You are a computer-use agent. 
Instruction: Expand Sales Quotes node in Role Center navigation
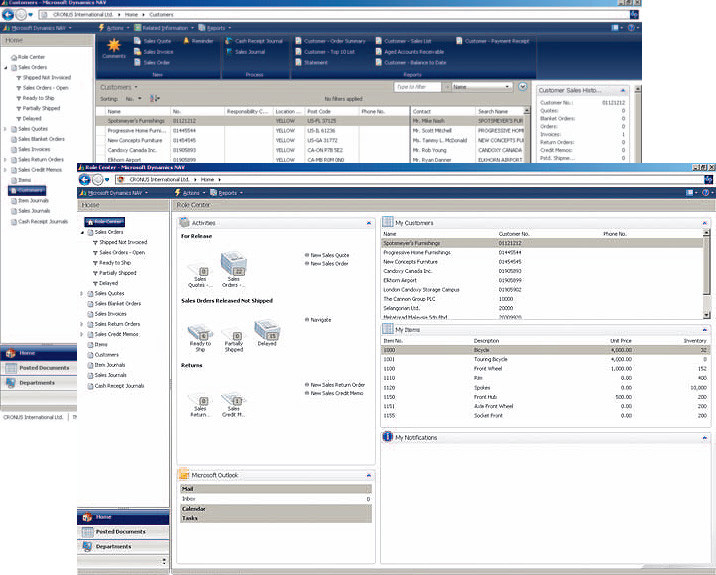[x=82, y=294]
